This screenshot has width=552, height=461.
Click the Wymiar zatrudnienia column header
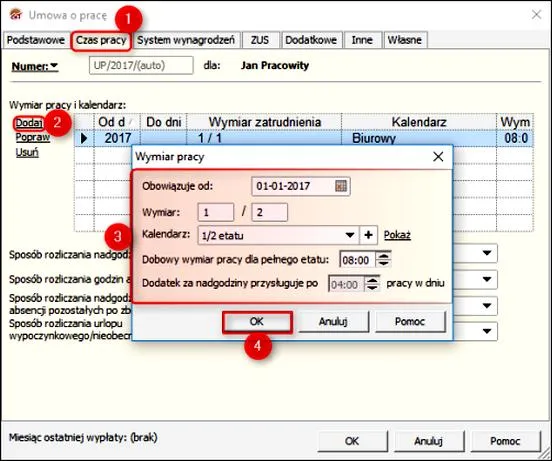(264, 122)
